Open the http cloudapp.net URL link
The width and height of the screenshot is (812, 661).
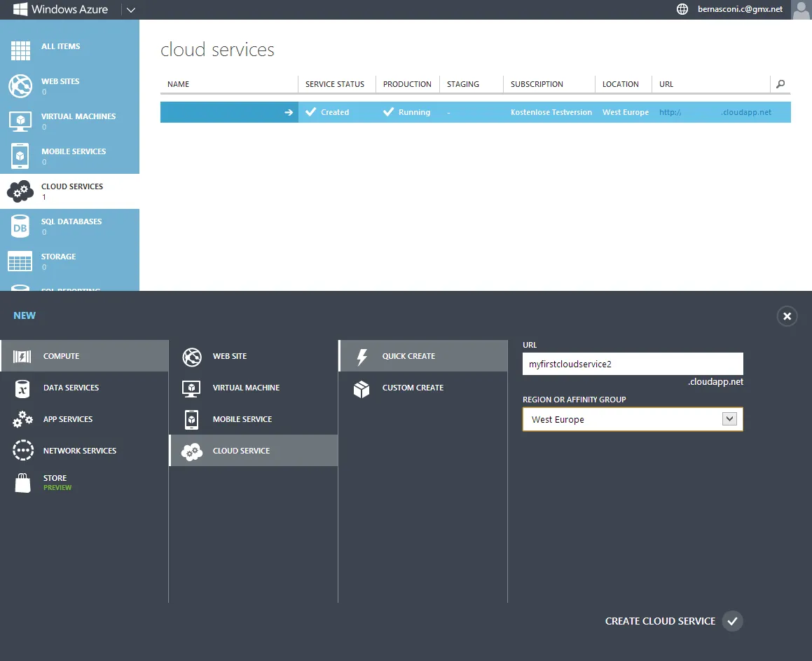coord(715,112)
